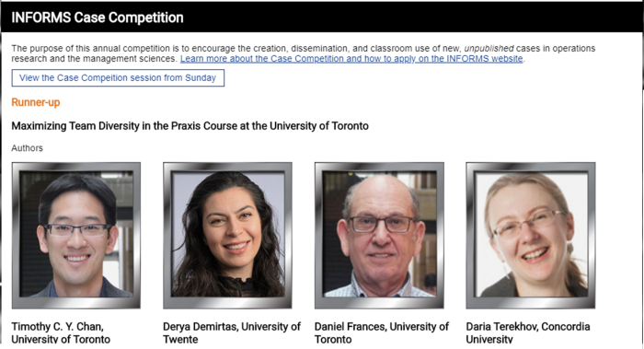
Task: Click the photo above the Daniel Frances caption
Action: [x=379, y=234]
